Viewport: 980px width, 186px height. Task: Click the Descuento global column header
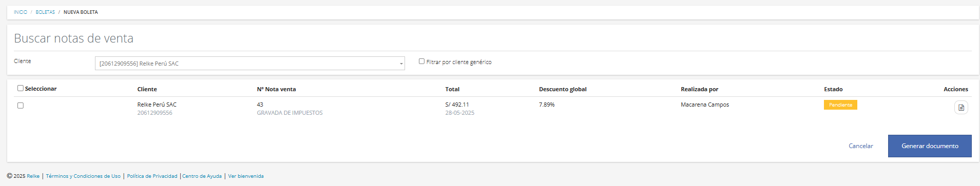click(563, 89)
